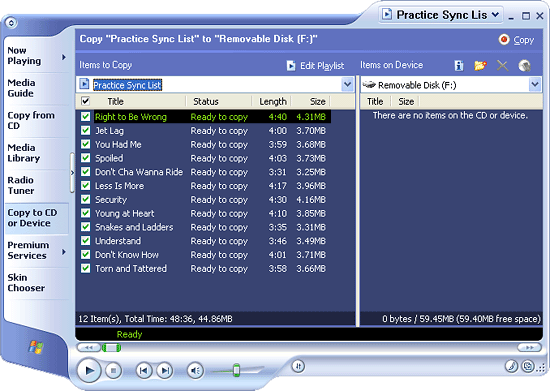Uncheck Right to Be Wrong

click(x=85, y=116)
